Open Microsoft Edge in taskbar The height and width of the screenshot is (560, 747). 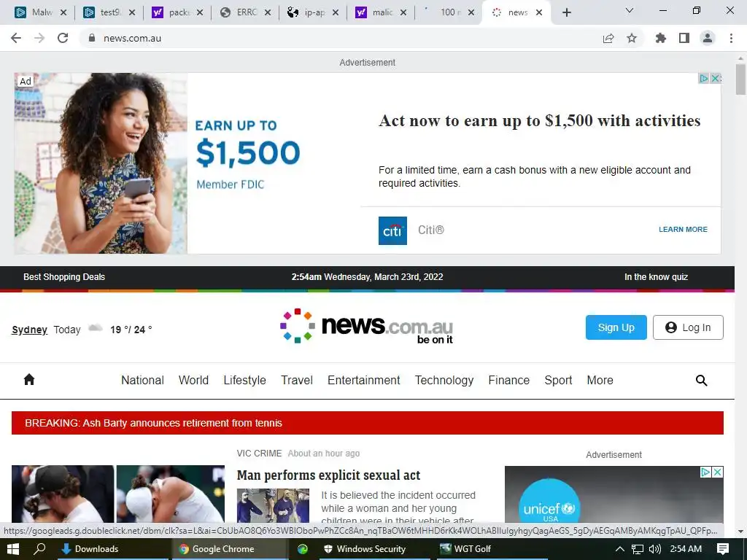tap(303, 549)
